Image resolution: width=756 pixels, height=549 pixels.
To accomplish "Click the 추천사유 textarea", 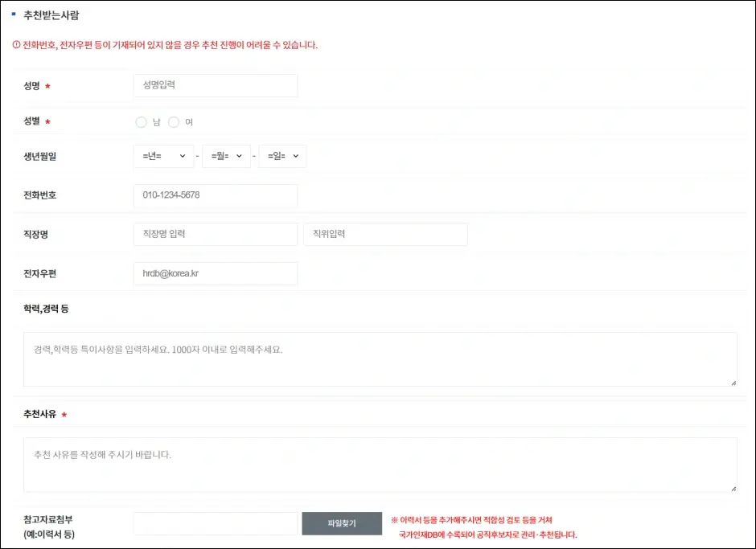I will coord(380,465).
